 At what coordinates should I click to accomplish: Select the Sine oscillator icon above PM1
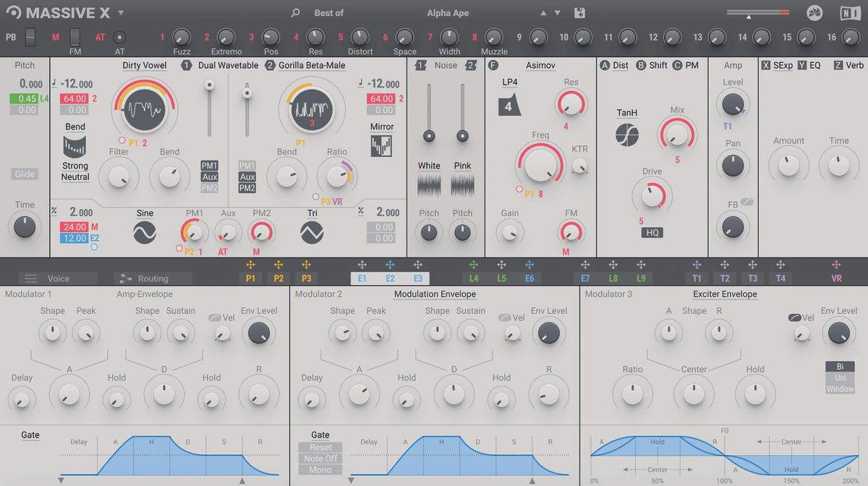point(144,231)
